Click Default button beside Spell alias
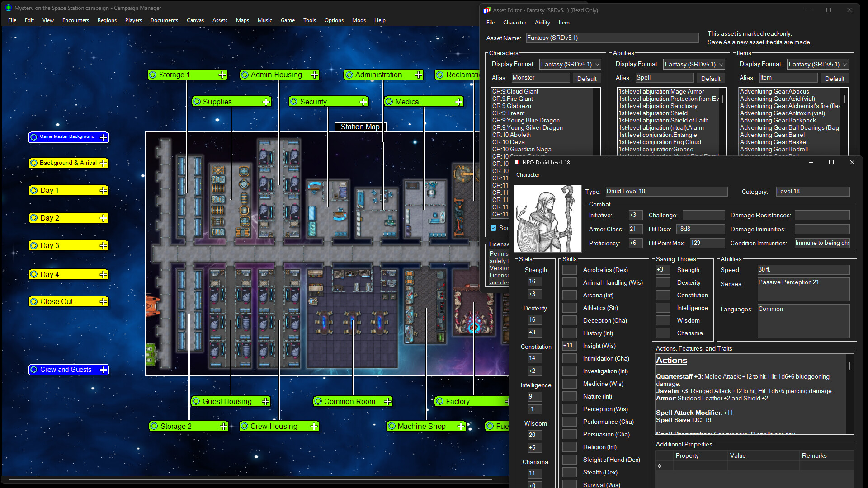This screenshot has width=868, height=488. tap(710, 79)
